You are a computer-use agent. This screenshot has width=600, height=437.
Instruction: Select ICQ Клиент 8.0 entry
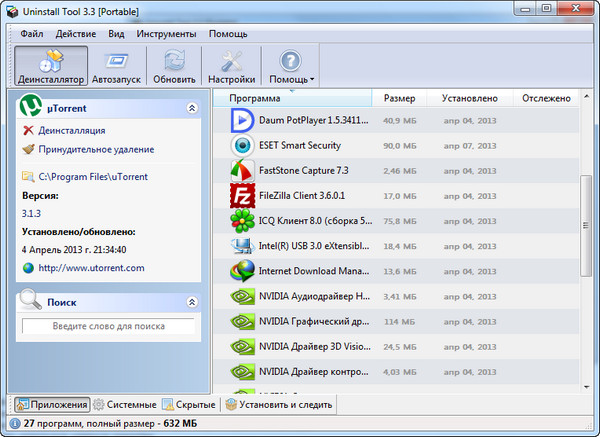click(396, 221)
